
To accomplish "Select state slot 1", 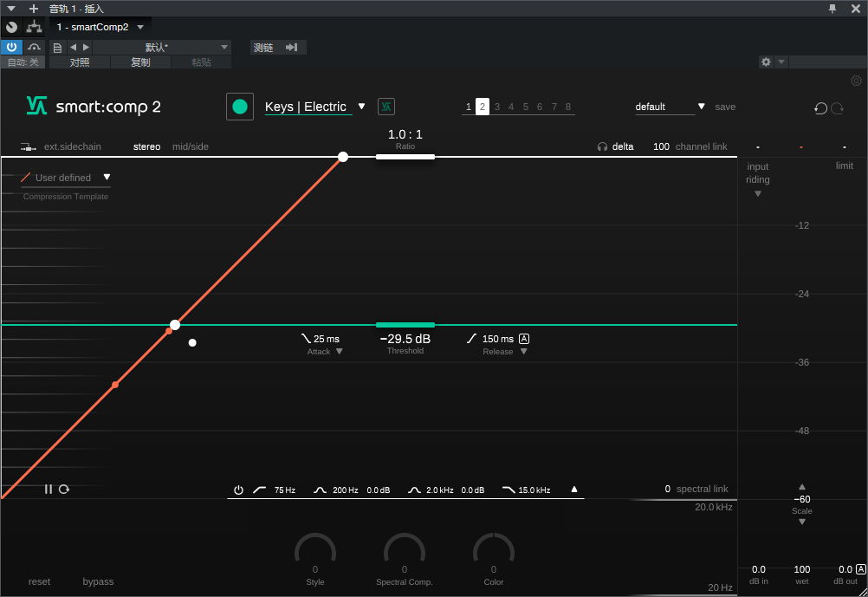I will coord(469,107).
